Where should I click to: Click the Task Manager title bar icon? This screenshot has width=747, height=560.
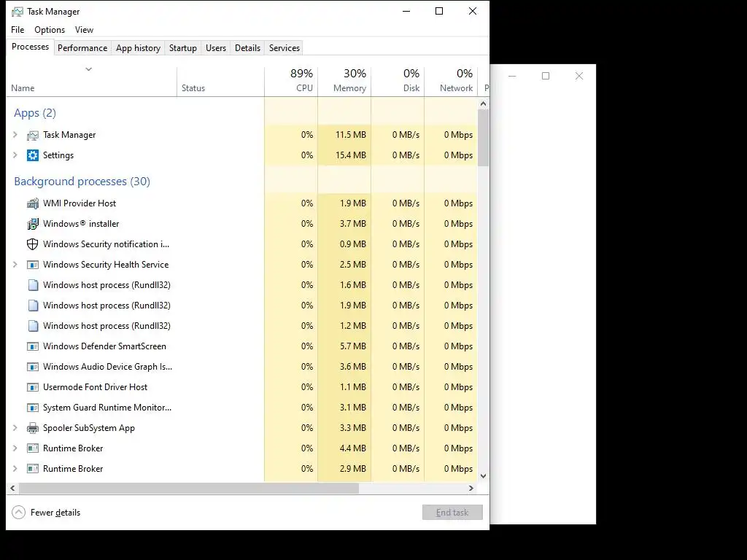[x=18, y=12]
